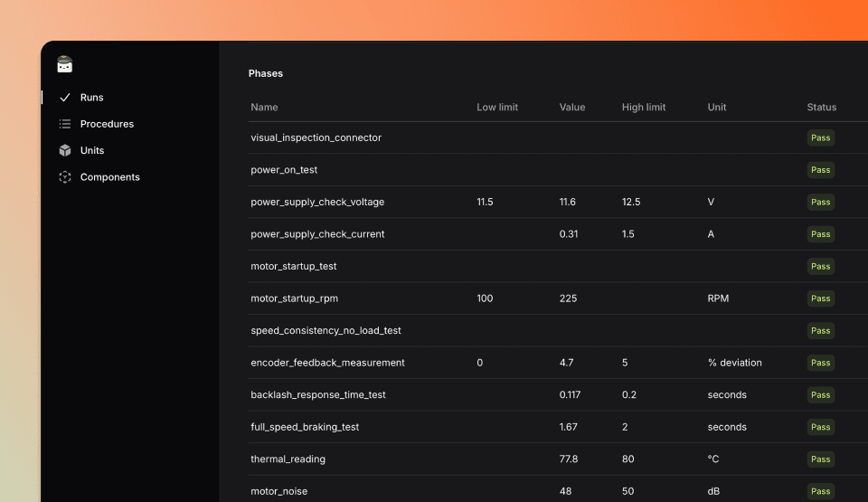Click the 12.5 high limit value
Screen dimensions: 868x502
point(631,203)
